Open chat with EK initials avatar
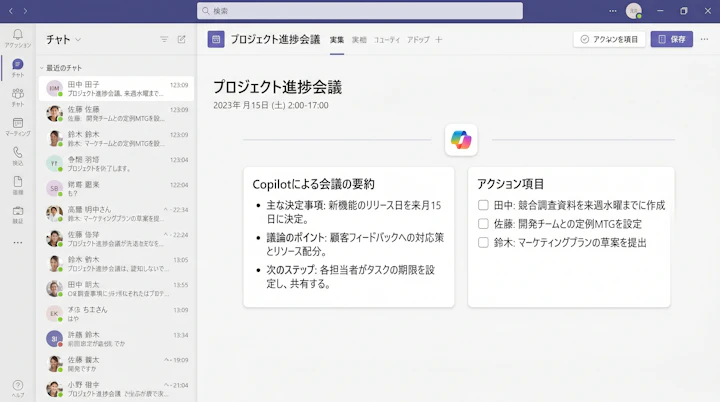This screenshot has width=720, height=402. pyautogui.click(x=116, y=314)
